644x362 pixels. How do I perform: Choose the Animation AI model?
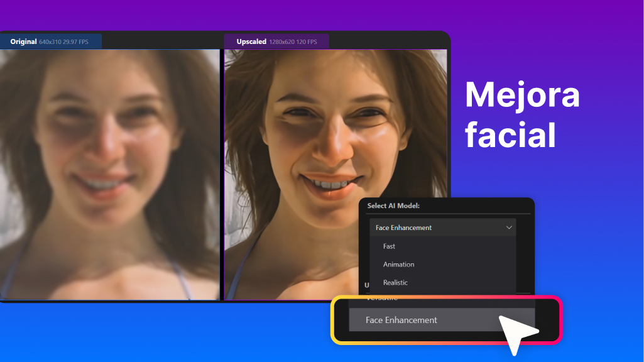[x=398, y=264]
